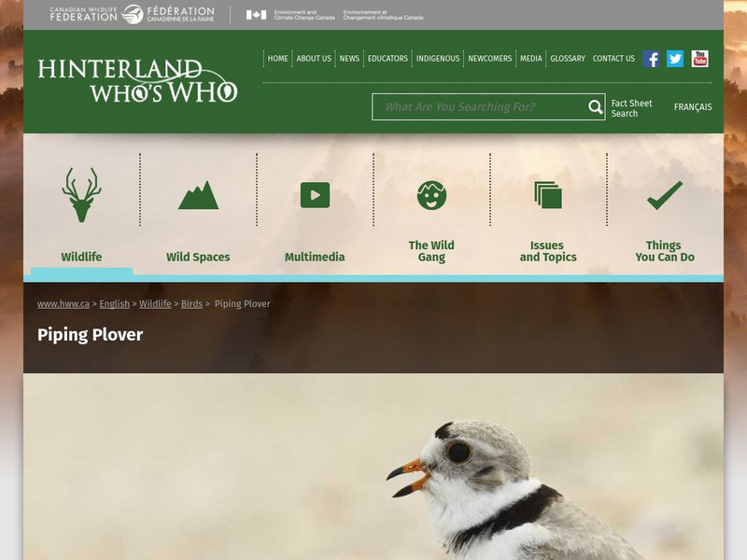Switch language to Français

693,107
